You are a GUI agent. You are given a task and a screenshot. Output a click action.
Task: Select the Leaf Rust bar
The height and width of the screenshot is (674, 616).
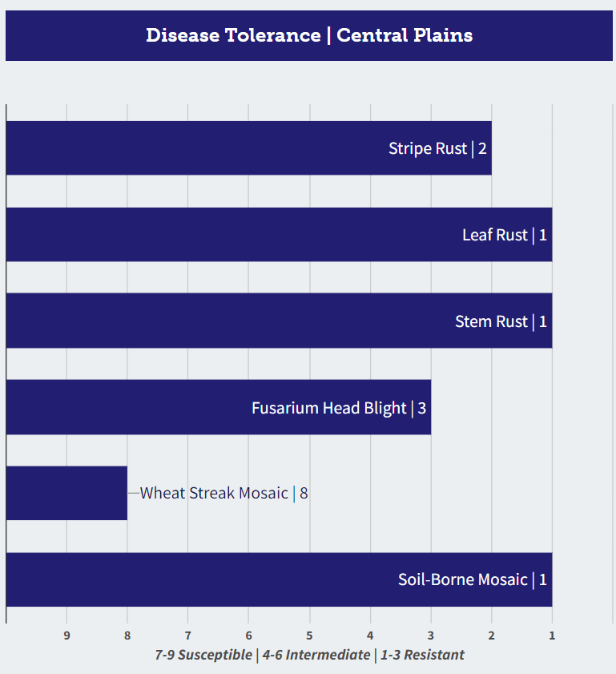coord(280,235)
